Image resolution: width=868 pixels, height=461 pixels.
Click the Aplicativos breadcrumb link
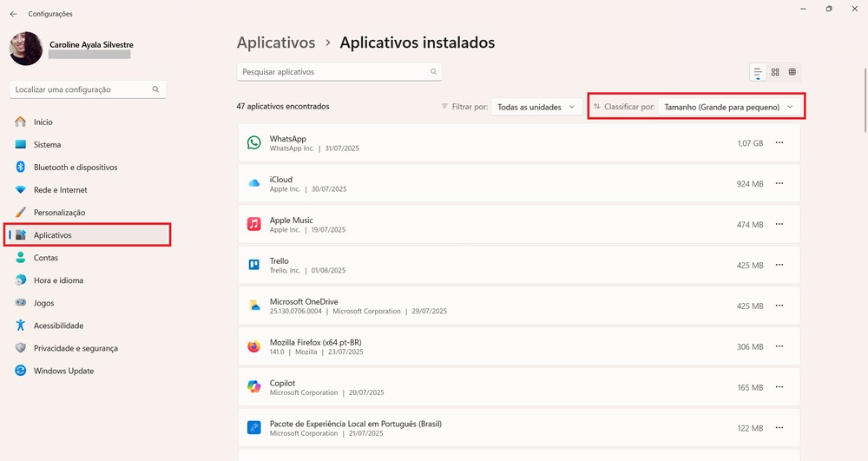[x=276, y=43]
